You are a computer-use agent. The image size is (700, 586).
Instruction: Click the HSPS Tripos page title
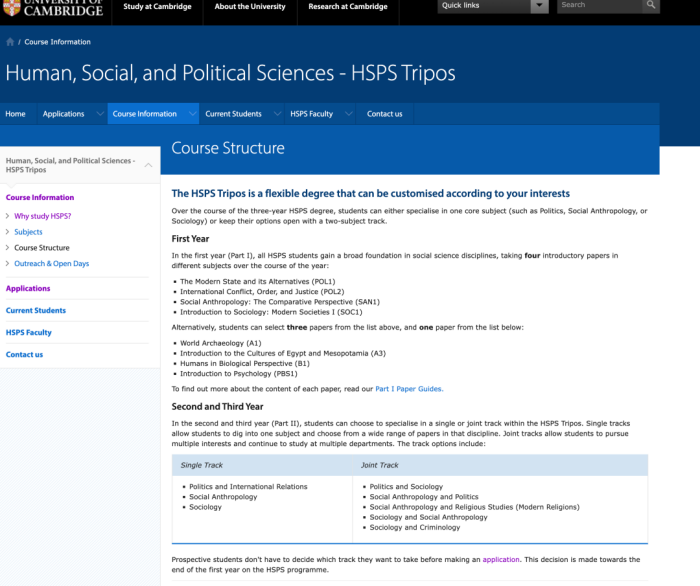[230, 73]
